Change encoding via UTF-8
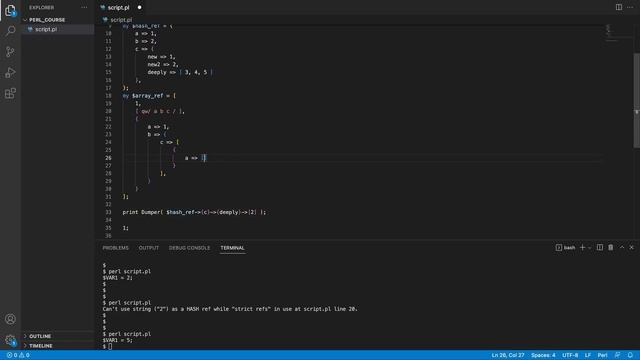 pos(570,355)
